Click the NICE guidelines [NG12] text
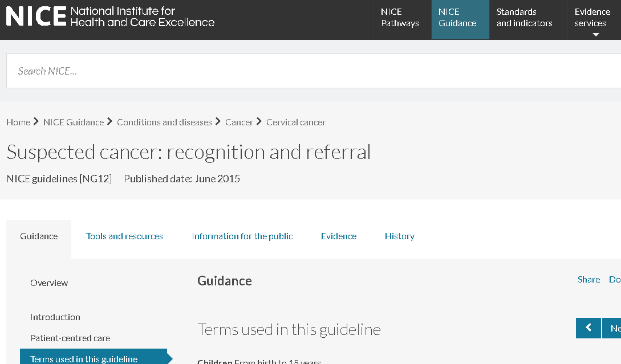 (59, 179)
